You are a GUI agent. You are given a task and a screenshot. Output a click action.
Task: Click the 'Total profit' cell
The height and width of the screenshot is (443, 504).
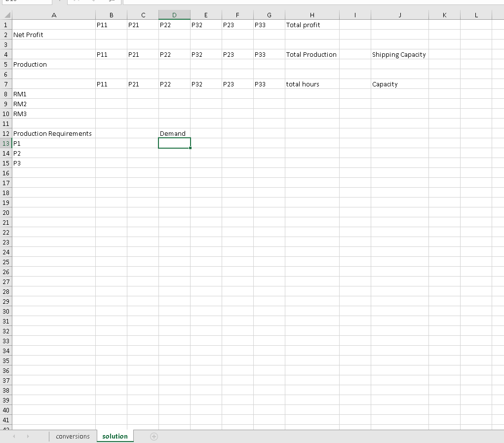[x=312, y=25]
